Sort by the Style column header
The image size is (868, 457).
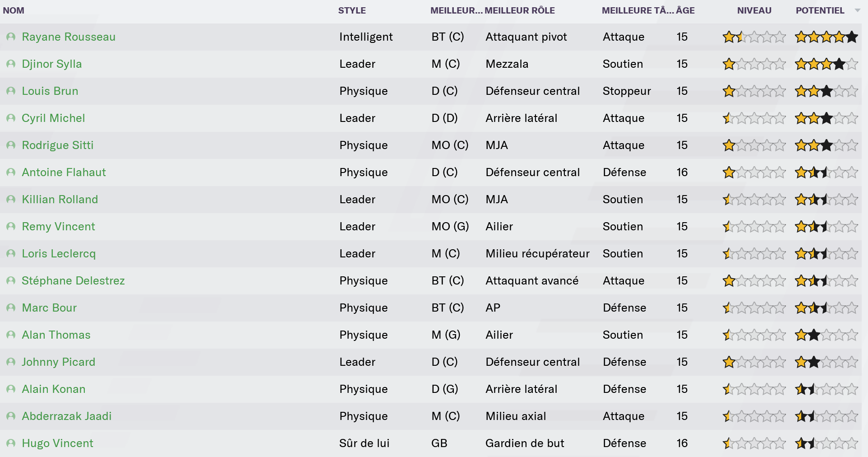352,10
